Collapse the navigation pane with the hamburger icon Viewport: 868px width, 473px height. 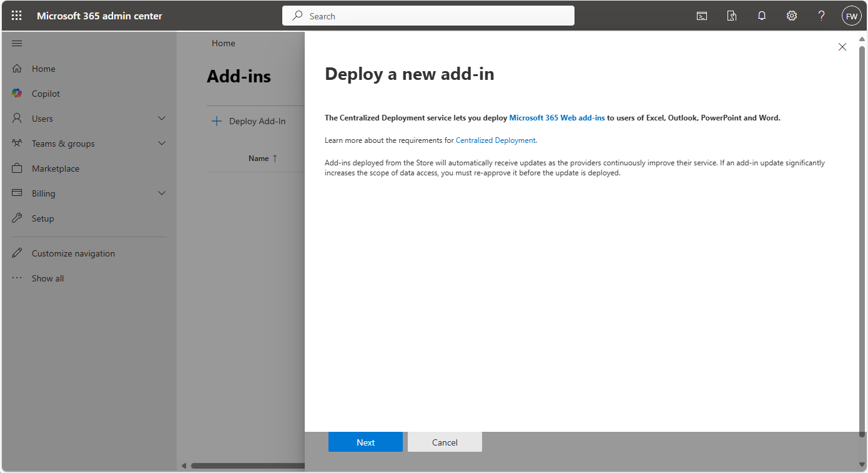pyautogui.click(x=16, y=43)
